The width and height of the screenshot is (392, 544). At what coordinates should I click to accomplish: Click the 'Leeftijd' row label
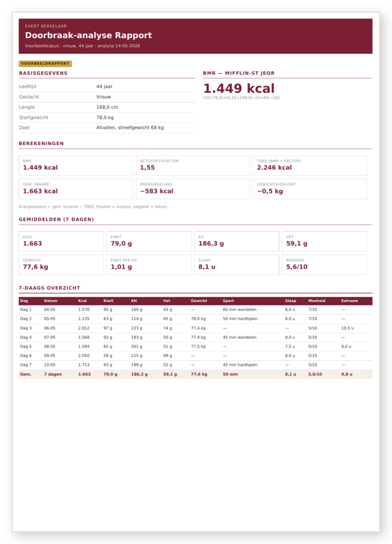[28, 87]
